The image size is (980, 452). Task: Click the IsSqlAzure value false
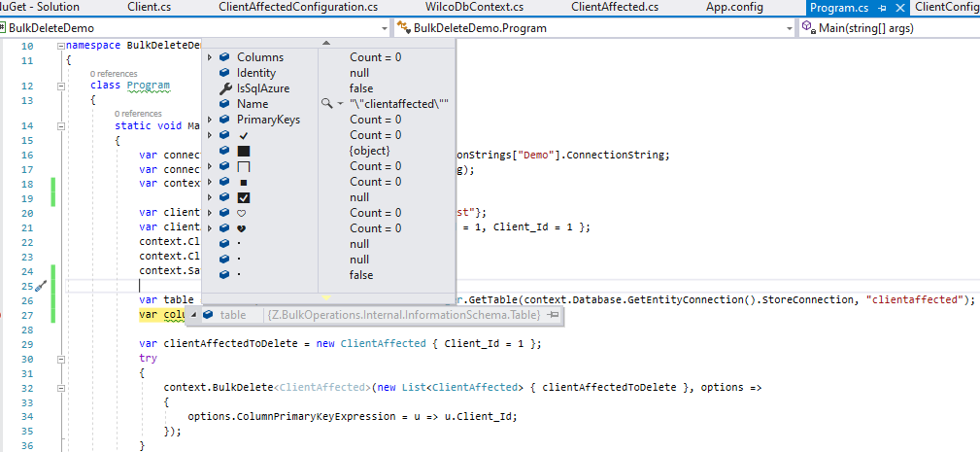pos(361,88)
